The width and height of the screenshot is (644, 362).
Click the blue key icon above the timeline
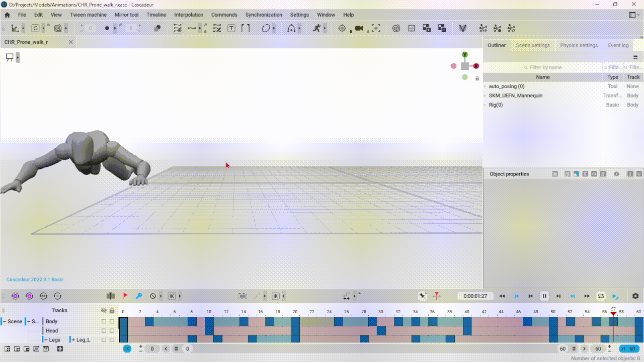point(139,296)
